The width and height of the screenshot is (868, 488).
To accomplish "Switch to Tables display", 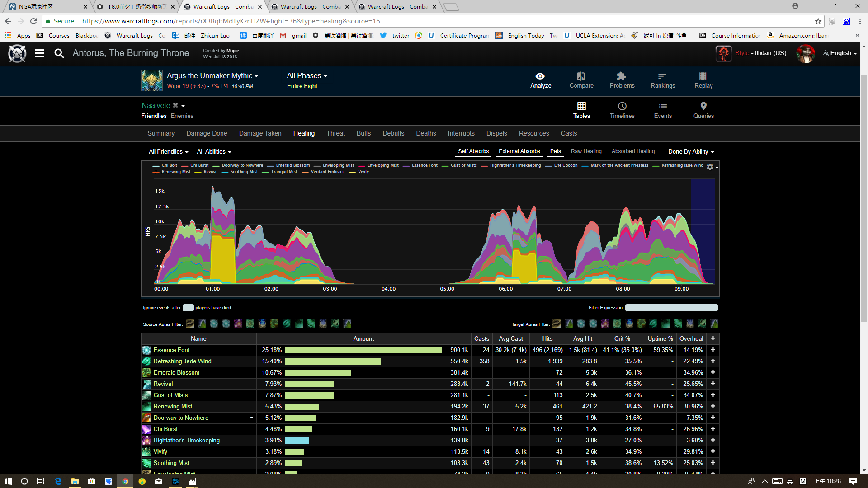I will point(581,110).
